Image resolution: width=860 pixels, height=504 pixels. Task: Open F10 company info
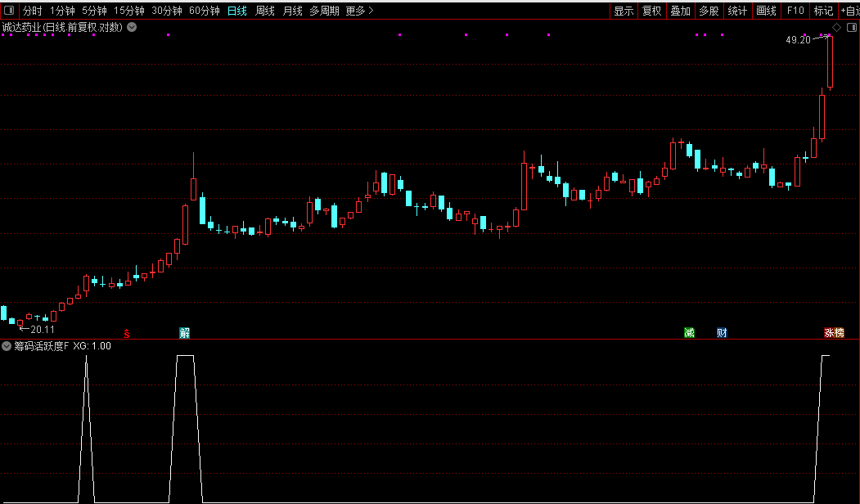pyautogui.click(x=795, y=11)
